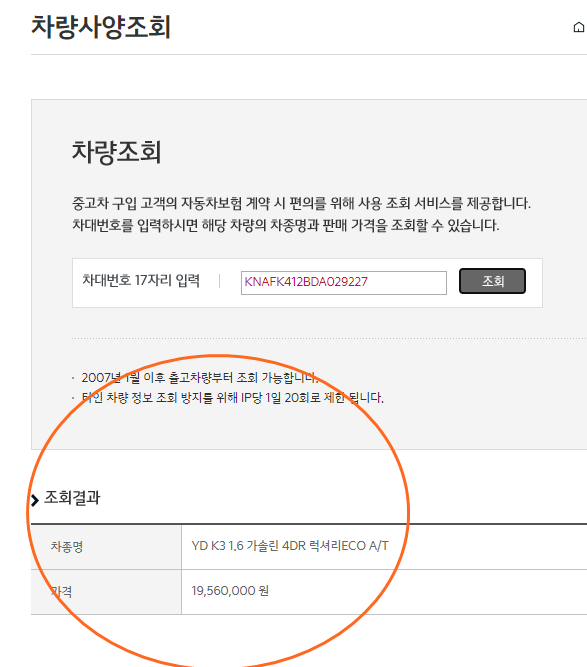Click the 조회 search button
This screenshot has height=667, width=587.
pos(492,281)
